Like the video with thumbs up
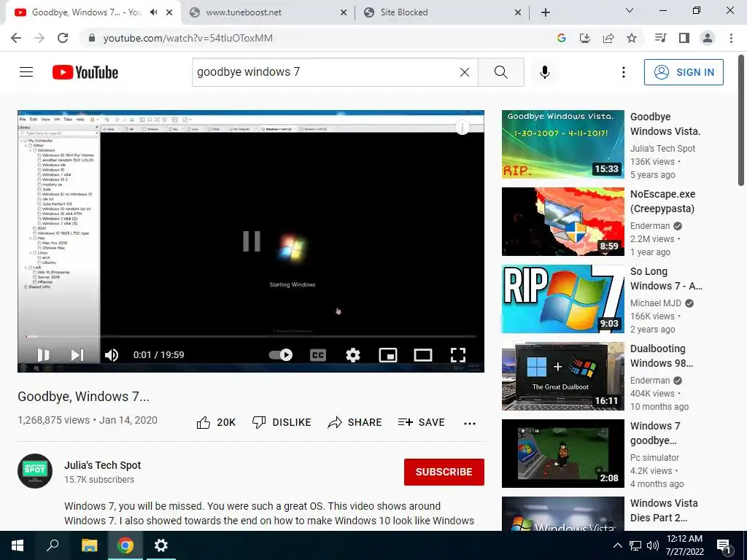 pos(216,422)
